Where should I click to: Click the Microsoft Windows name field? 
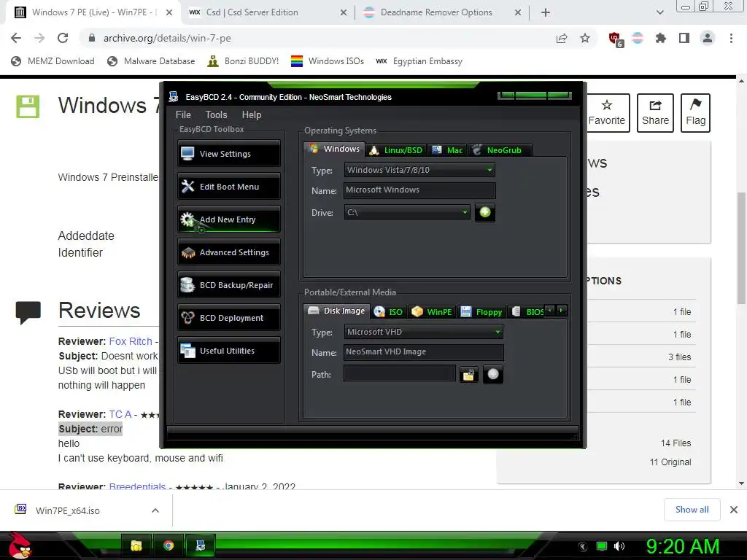419,190
